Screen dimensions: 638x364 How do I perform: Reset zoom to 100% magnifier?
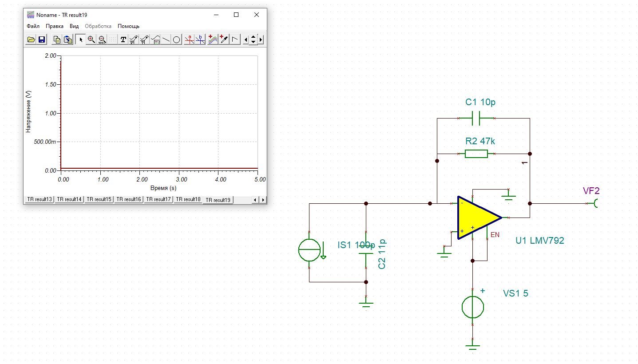tap(102, 40)
